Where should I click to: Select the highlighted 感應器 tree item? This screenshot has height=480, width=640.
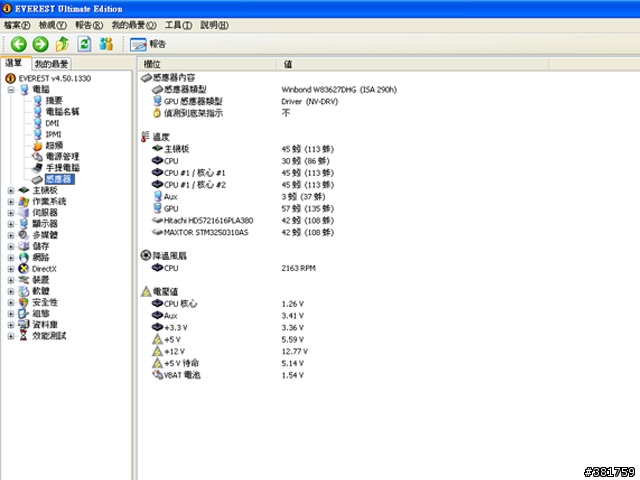tap(59, 179)
